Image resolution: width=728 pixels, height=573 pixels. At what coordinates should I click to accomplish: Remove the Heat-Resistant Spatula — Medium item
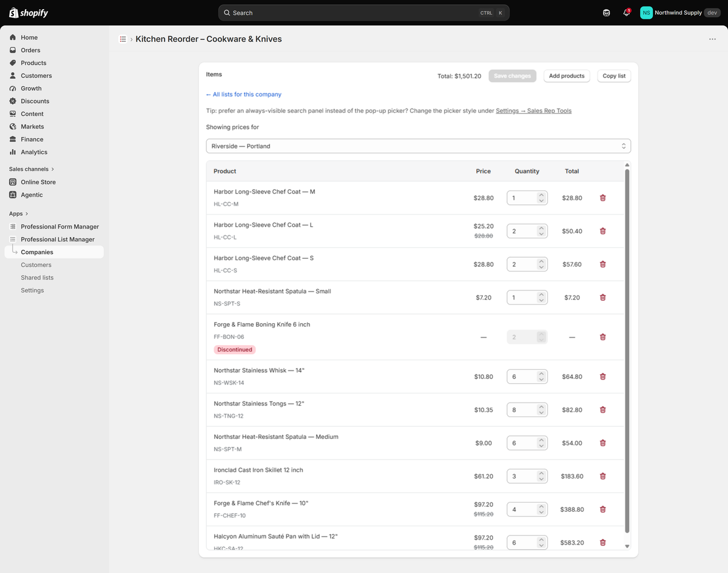tap(602, 443)
